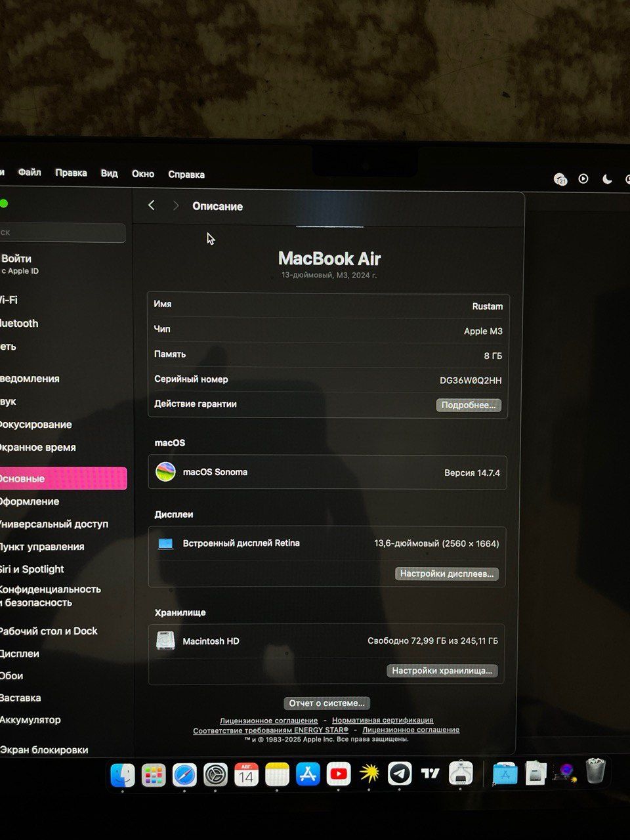This screenshot has height=840, width=630.
Task: Open the yellow starburst app in Dock
Action: (369, 774)
